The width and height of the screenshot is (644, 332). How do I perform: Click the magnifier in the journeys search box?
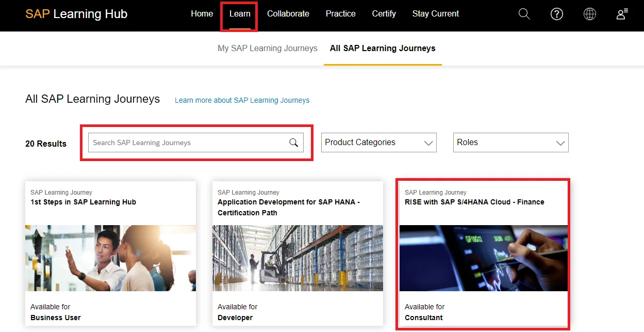(294, 143)
